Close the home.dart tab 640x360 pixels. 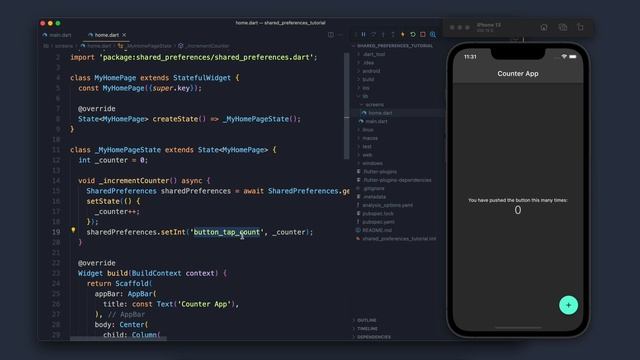pos(124,35)
